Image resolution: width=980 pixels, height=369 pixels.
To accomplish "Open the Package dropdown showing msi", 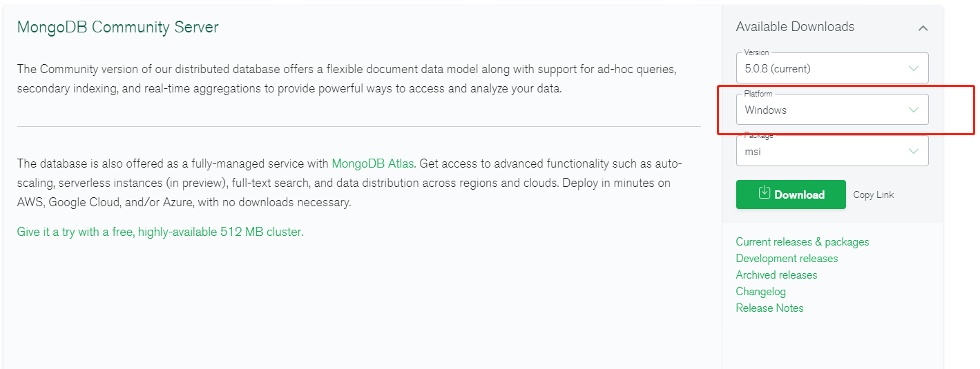I will 832,151.
